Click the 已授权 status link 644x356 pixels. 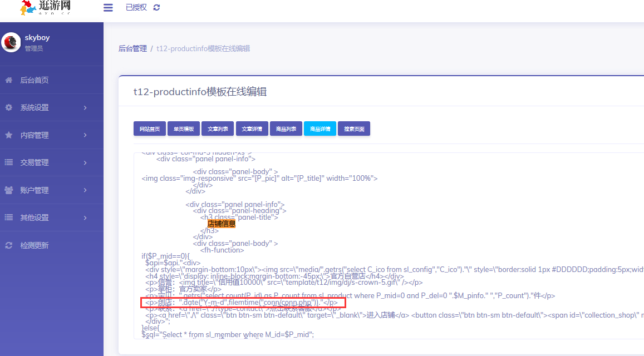tap(136, 7)
